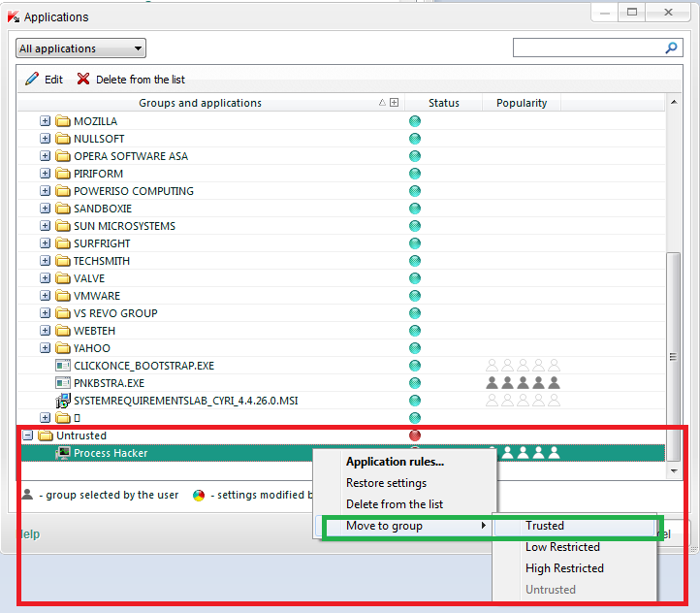Screen dimensions: 700x613
Task: Click the SYSTEMREQUIREMENTSLAB installer icon
Action: (x=63, y=401)
